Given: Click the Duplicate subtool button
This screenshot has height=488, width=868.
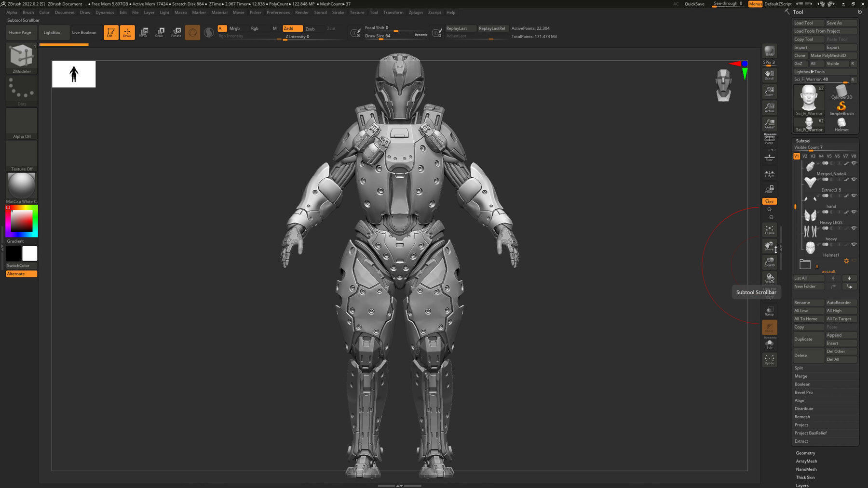Looking at the screenshot, I should [x=809, y=339].
